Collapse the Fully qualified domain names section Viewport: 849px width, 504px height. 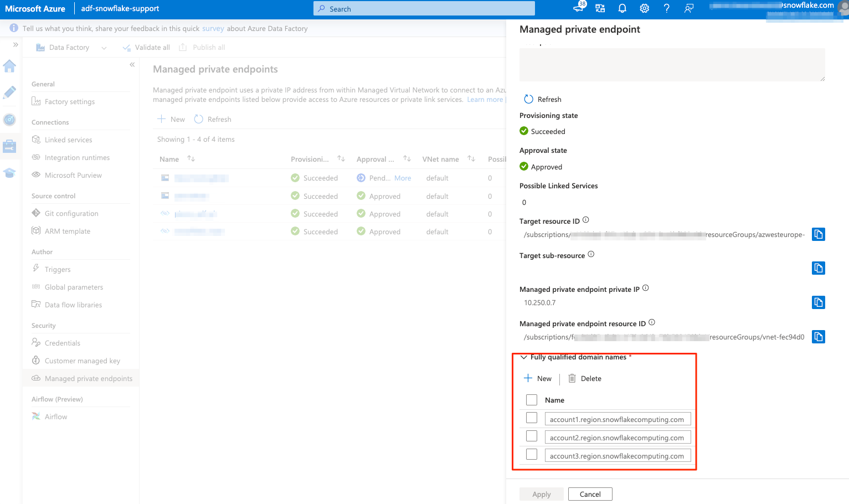524,357
